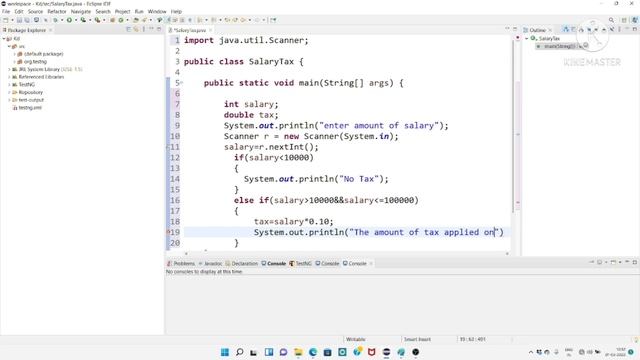Screen dimensions: 640x360
Task: Open Windows taskbar search
Action: click(x=240, y=352)
